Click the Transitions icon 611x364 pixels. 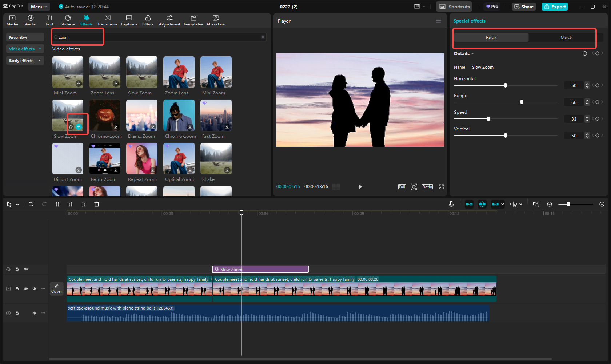[107, 20]
